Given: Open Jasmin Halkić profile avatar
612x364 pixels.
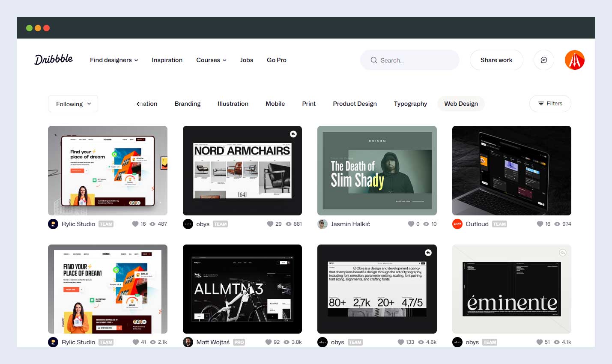Looking at the screenshot, I should [322, 224].
